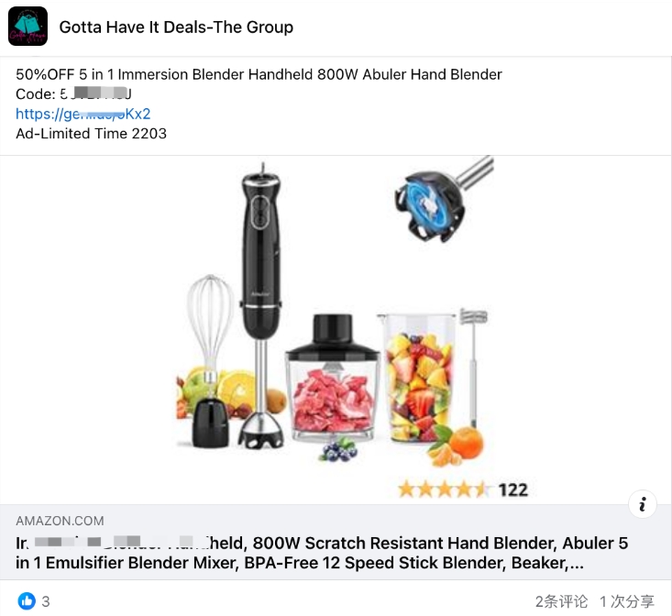Click the beaker filled with fruit
This screenshot has width=672, height=616.
[417, 378]
